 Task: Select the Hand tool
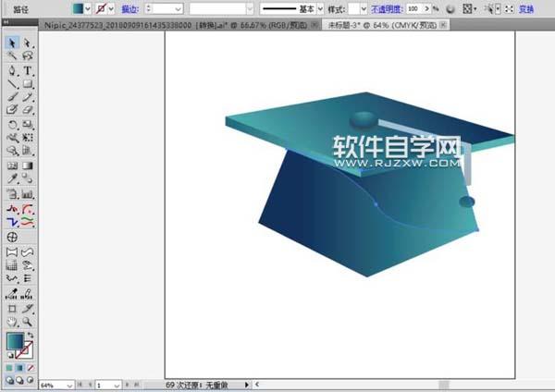coord(12,322)
